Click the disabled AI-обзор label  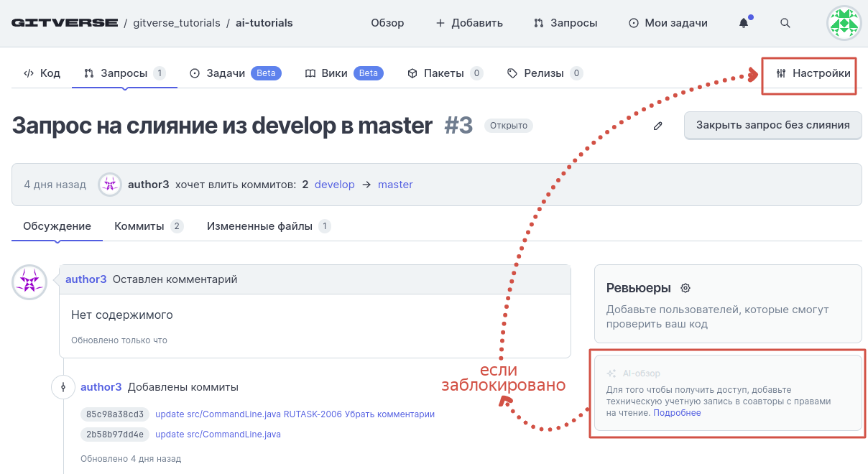click(x=641, y=373)
